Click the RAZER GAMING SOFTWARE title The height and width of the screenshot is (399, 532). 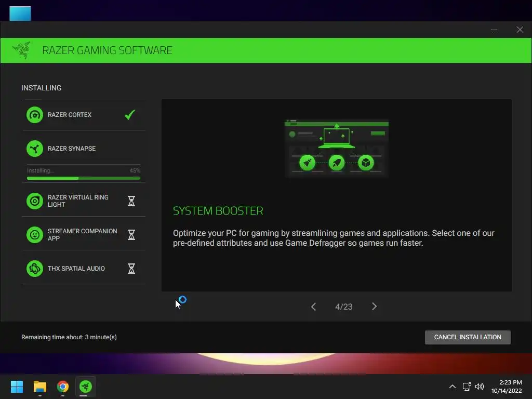(107, 50)
